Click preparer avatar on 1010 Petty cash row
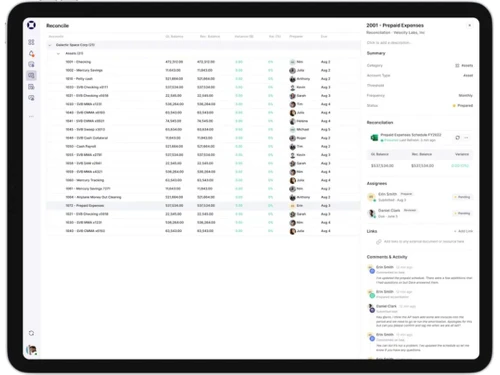This screenshot has height=375, width=500. click(292, 79)
